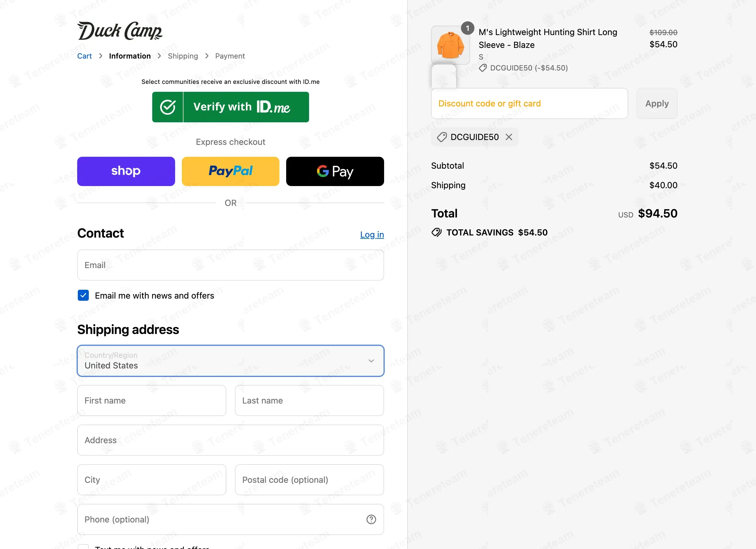Pay with PayPal express checkout
756x549 pixels.
[230, 171]
